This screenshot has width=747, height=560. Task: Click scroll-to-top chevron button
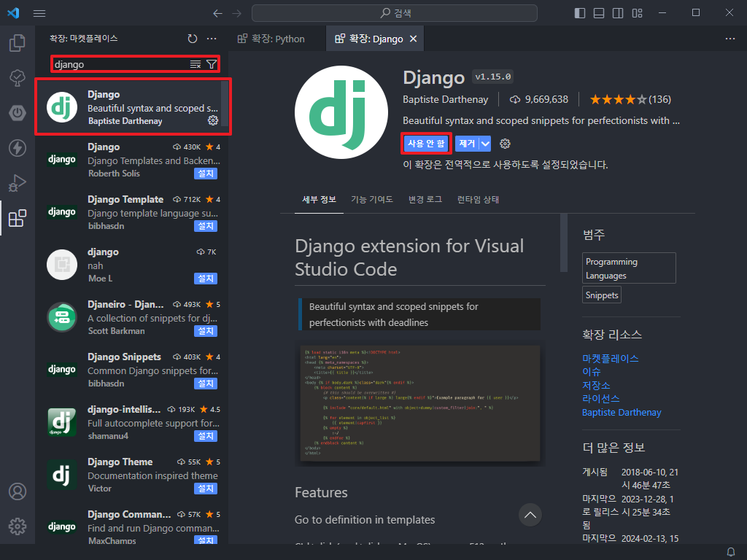point(530,515)
